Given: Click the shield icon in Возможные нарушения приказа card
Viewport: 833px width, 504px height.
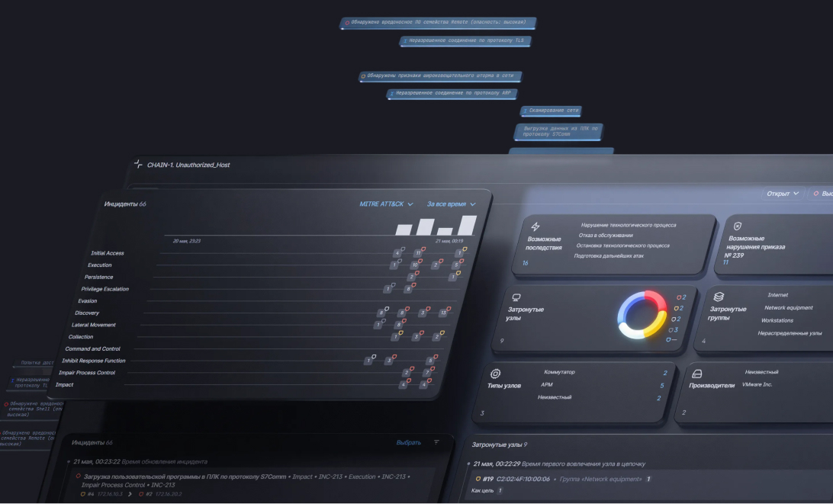Looking at the screenshot, I should tap(738, 226).
